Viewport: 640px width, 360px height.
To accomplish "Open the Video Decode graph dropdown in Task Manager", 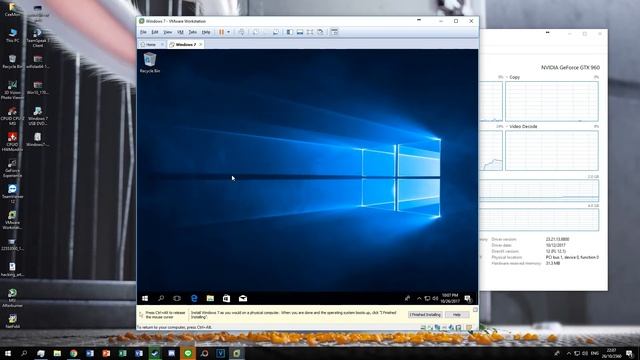I will click(522, 127).
